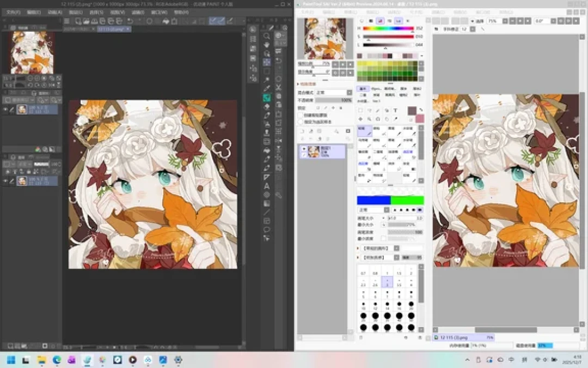
Task: Open the balloon tool in Clip Studio toolbox
Action: point(267,230)
